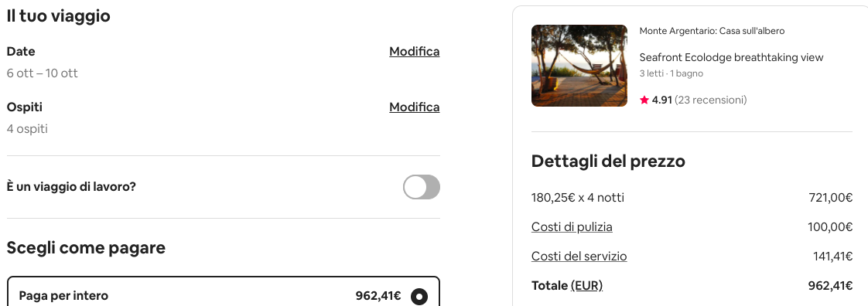Click the 6 ott – 10 ott dates
The height and width of the screenshot is (306, 868).
[42, 73]
